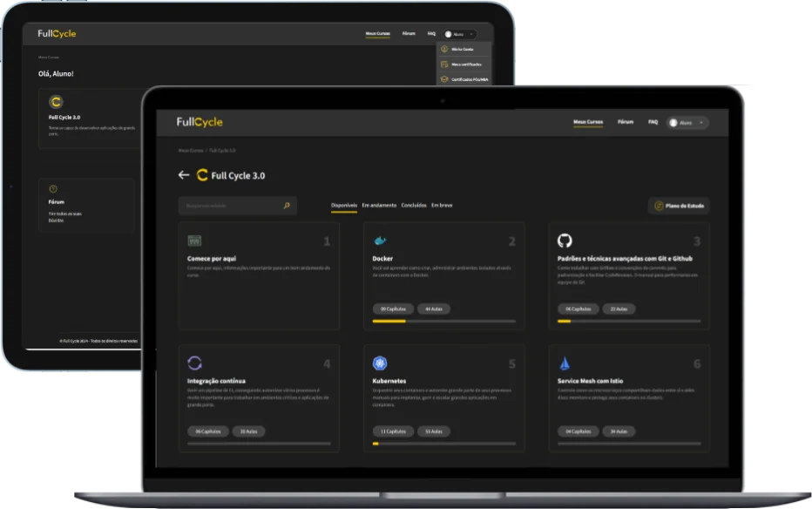
Task: Click the user avatar in the laptop header
Action: pyautogui.click(x=673, y=123)
